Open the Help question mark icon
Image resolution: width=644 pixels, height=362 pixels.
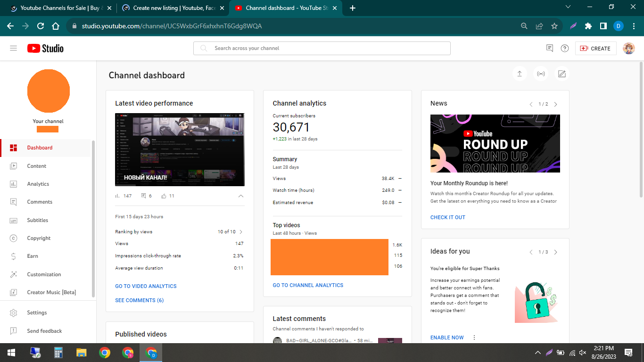[x=564, y=48]
